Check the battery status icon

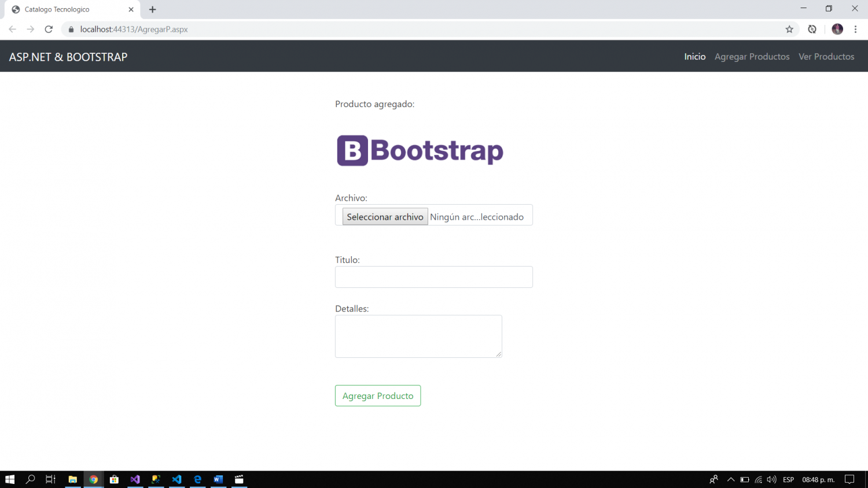[x=745, y=479]
